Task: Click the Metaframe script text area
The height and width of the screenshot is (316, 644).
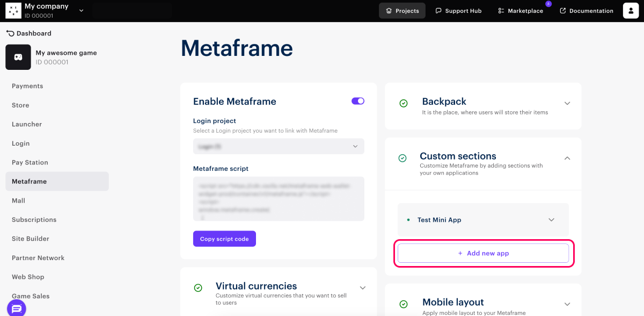Action: coord(279,199)
